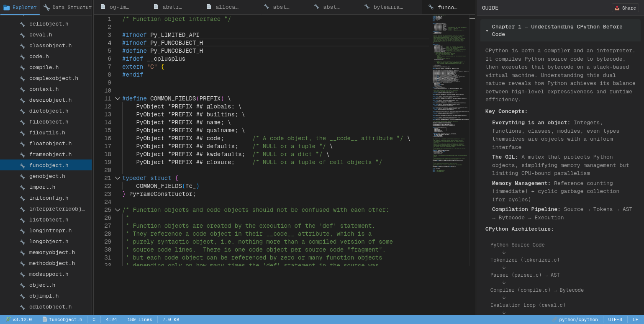Click the Data Structures wrench icon
The image size is (644, 324).
[47, 8]
